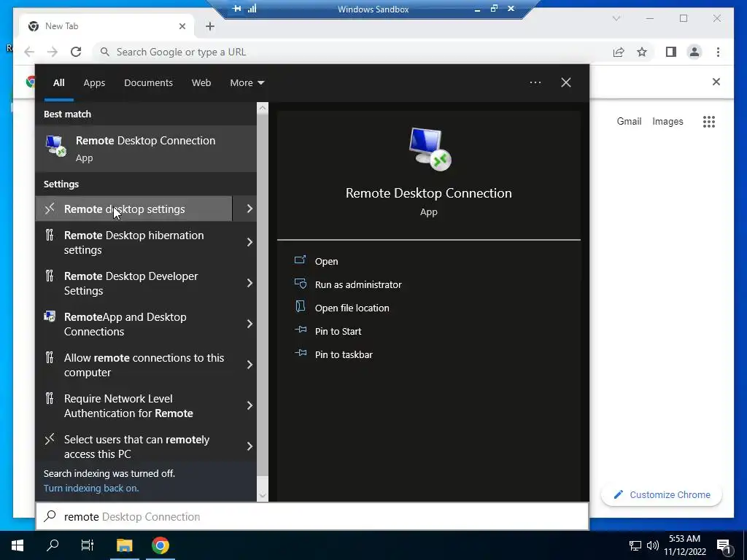
Task: Open Images link on New Tab page
Action: pyautogui.click(x=667, y=122)
